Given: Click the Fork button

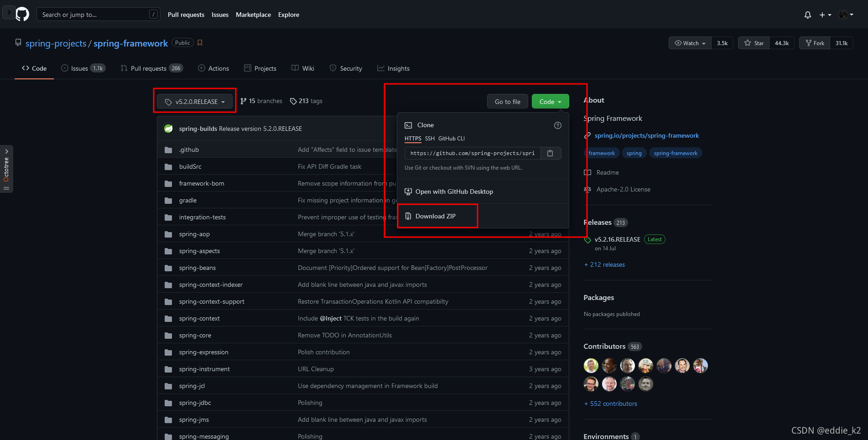Looking at the screenshot, I should point(815,43).
